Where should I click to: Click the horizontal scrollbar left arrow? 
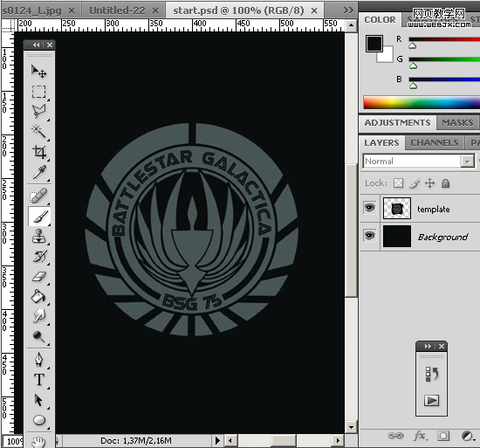point(230,441)
